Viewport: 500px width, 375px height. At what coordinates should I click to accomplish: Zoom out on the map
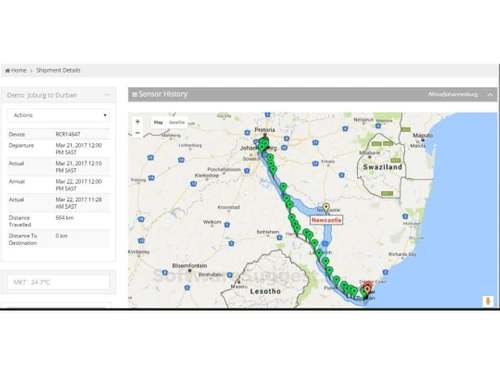coord(138,133)
